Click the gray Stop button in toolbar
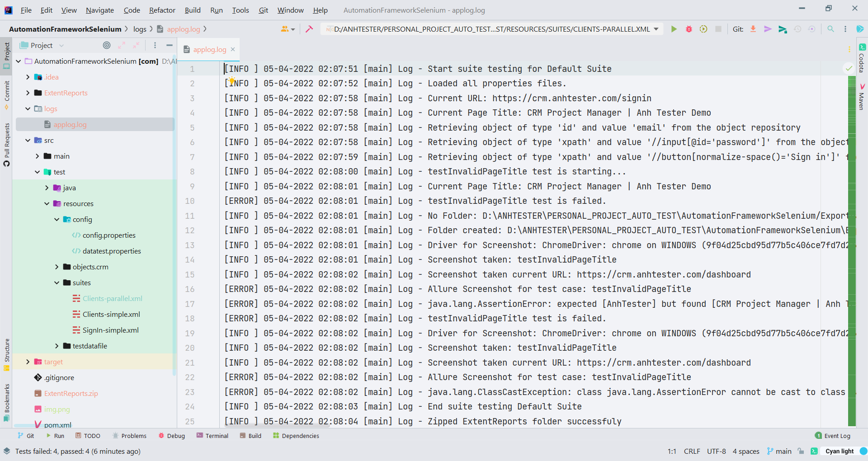Viewport: 868px width, 461px height. 718,29
